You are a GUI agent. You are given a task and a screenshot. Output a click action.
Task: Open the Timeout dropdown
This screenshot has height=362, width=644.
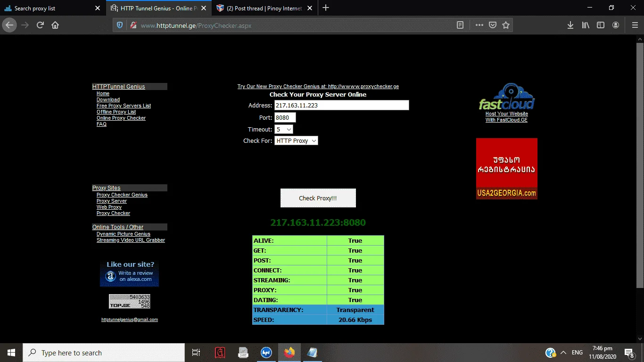tap(284, 129)
